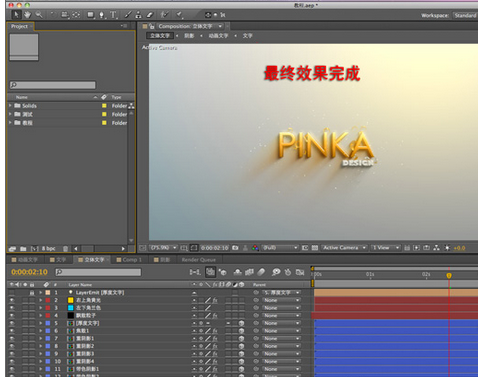
Task: Click the interpret footage icon in Project panel
Action: (x=12, y=249)
